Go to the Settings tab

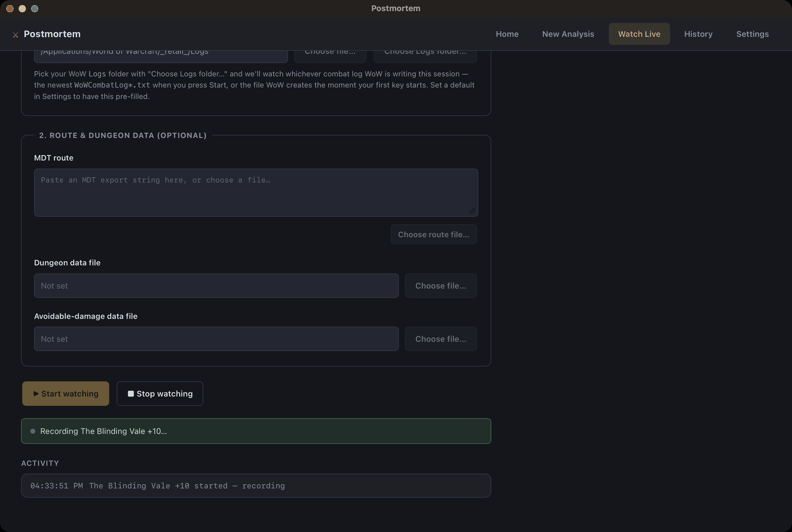pos(752,34)
